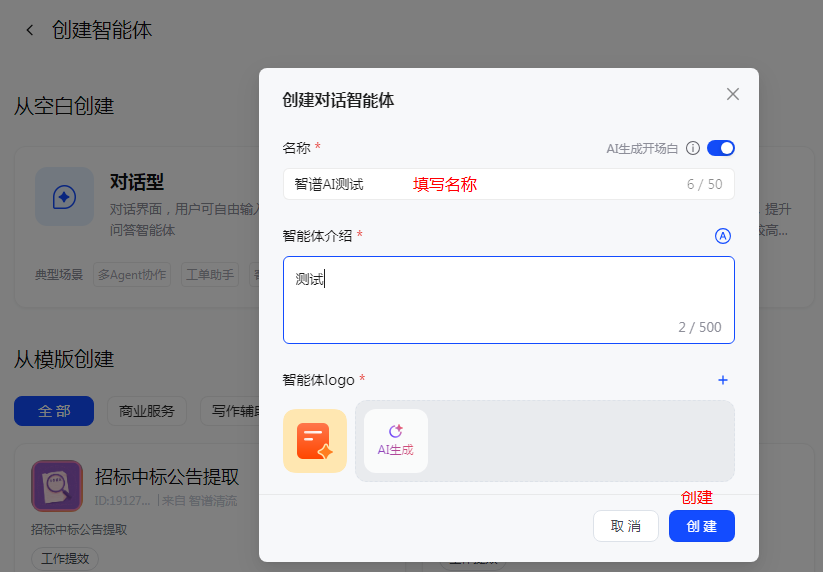
Task: Click the AI生成 logo tile
Action: click(x=395, y=441)
